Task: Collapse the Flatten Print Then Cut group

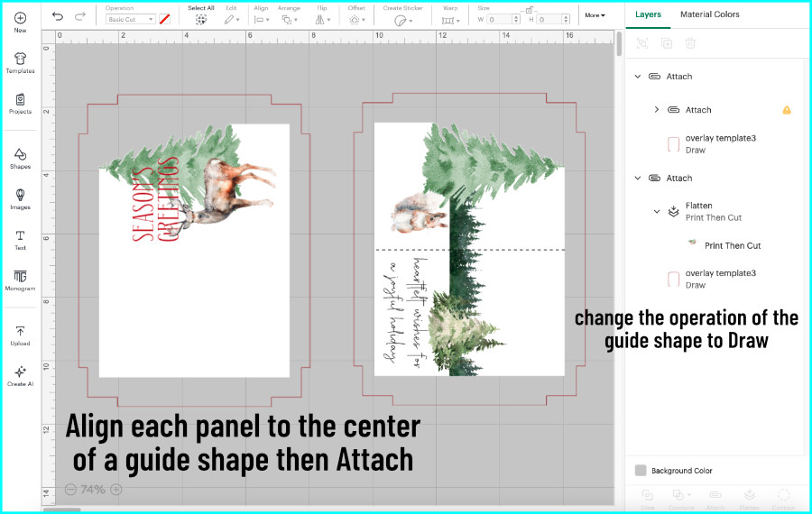Action: [x=657, y=211]
